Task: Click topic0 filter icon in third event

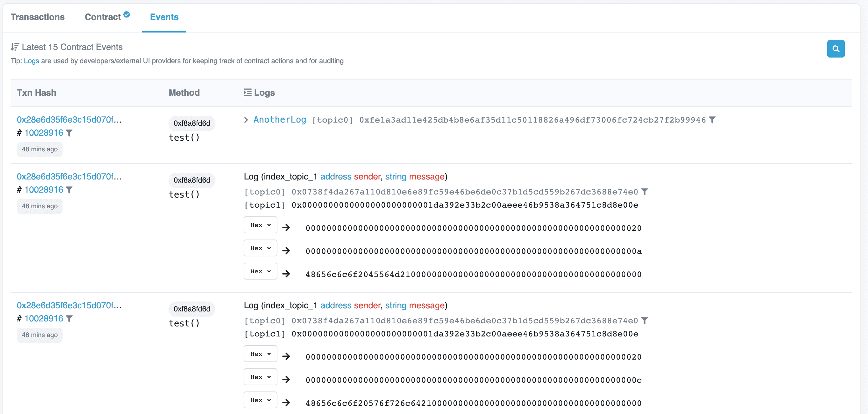Action: coord(644,321)
